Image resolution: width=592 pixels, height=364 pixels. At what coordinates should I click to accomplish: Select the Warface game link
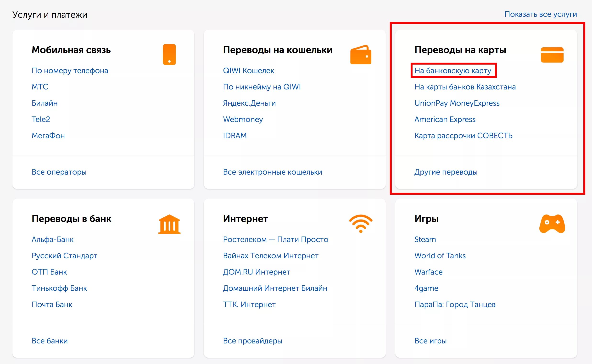pyautogui.click(x=429, y=272)
